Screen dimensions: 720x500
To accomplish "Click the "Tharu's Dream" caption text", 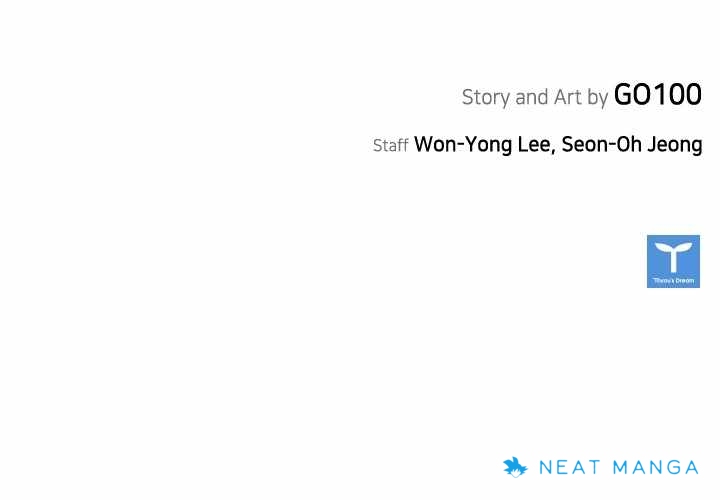I will [673, 281].
